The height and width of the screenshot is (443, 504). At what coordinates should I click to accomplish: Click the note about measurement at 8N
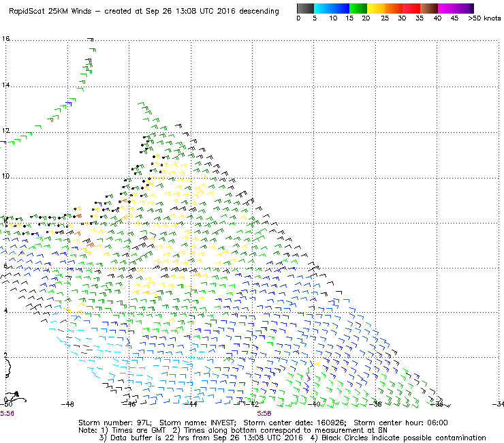pyautogui.click(x=280, y=431)
